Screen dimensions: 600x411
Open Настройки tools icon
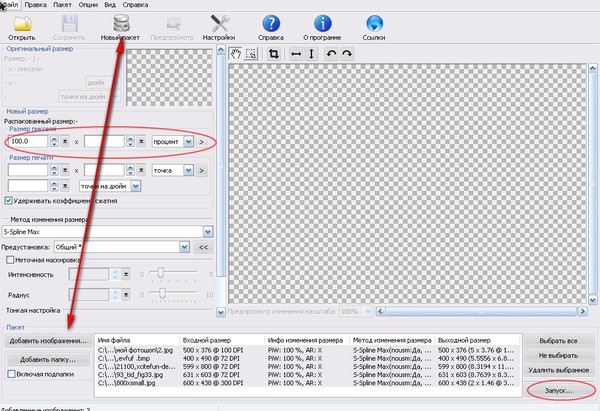219,24
